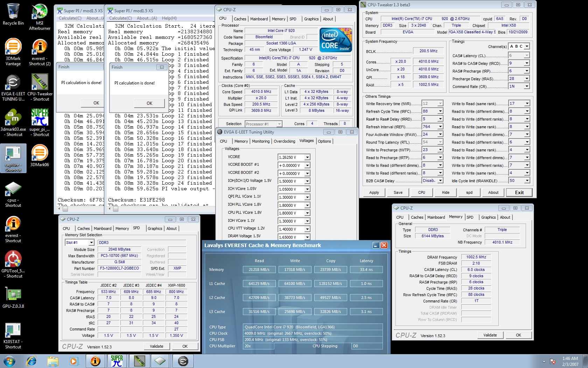Select SPD tab in Memory CPU-Z window
This screenshot has height=368, width=588.
pyautogui.click(x=470, y=217)
